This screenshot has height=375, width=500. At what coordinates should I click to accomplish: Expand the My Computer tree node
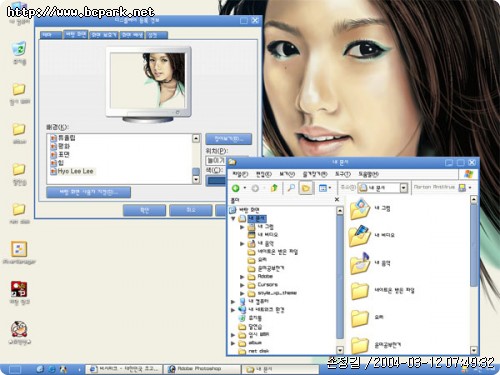click(x=233, y=301)
